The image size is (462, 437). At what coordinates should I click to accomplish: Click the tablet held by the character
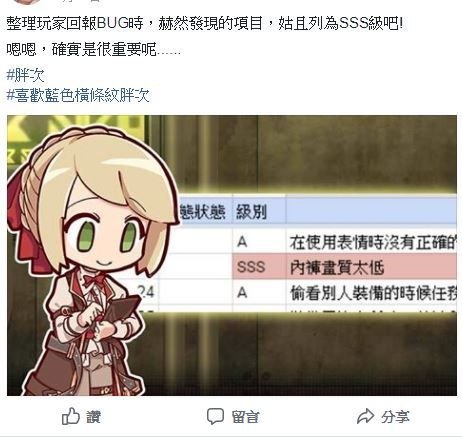[123, 310]
